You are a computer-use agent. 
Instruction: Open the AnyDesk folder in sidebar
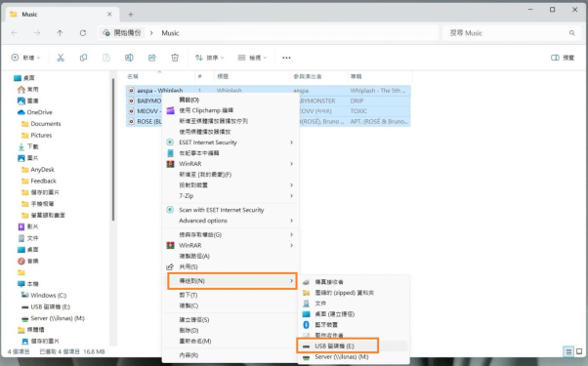tap(42, 170)
